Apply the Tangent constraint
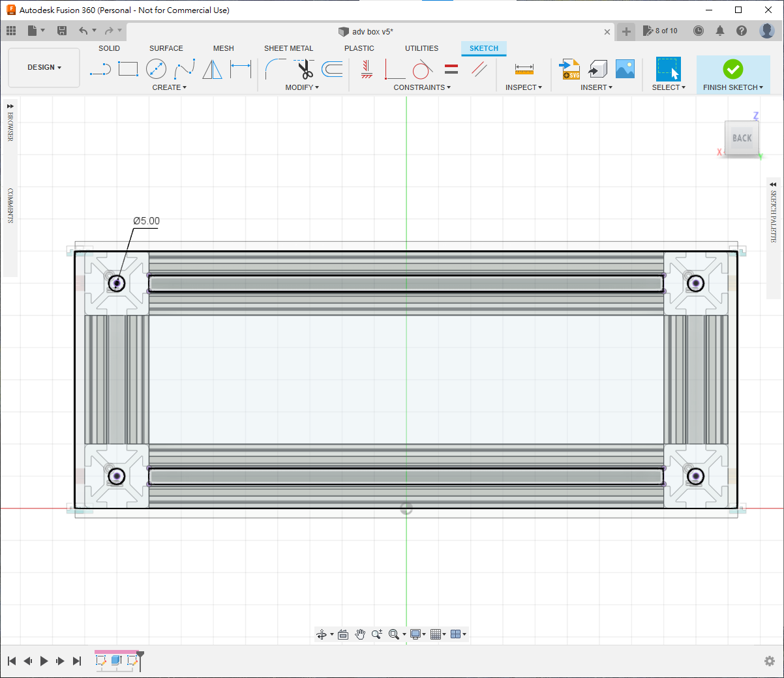Image resolution: width=784 pixels, height=678 pixels. pyautogui.click(x=422, y=68)
